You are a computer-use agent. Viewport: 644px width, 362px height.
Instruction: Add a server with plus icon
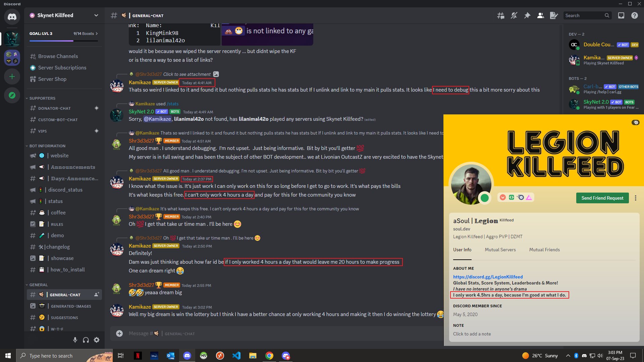pyautogui.click(x=12, y=76)
